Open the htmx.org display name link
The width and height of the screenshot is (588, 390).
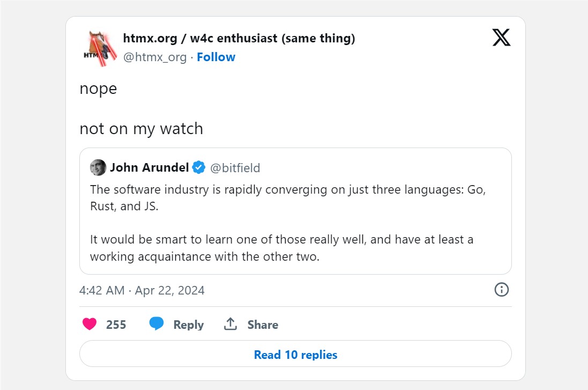[x=239, y=39]
